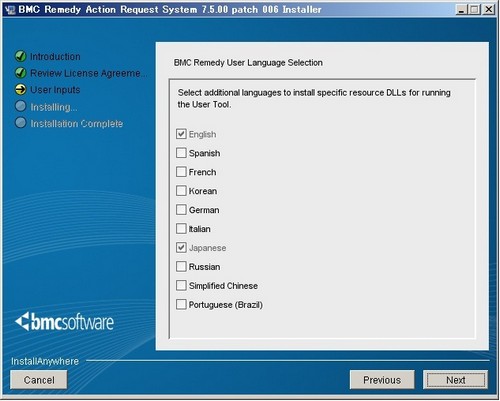Tick the French language checkbox
The width and height of the screenshot is (500, 401).
click(x=181, y=172)
